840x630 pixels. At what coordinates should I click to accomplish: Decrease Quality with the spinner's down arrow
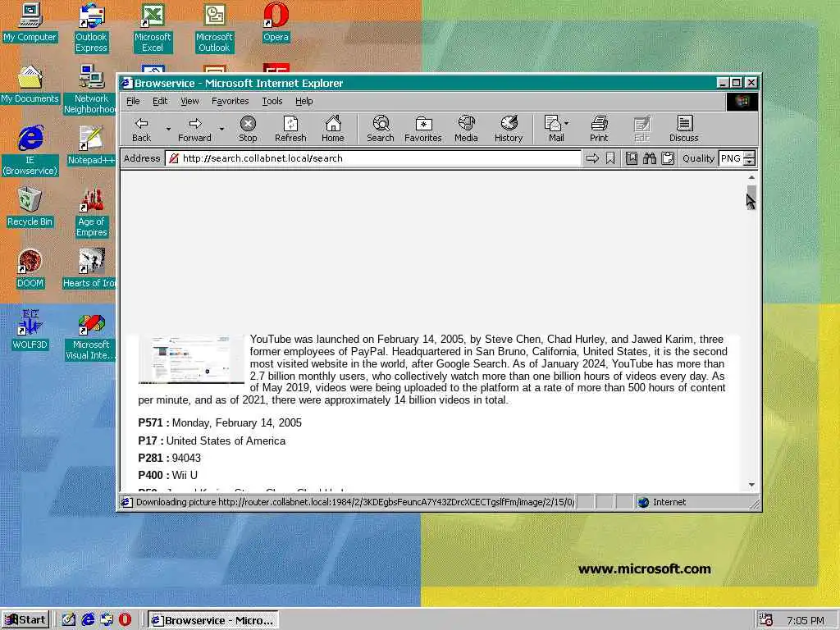tap(750, 162)
